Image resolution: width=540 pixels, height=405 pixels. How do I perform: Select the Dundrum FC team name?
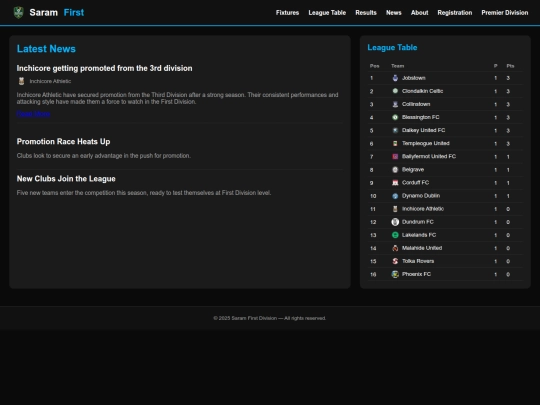(418, 222)
